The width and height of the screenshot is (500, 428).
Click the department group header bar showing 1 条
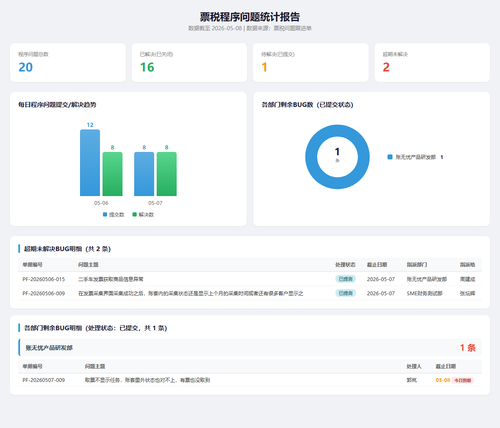tap(250, 347)
